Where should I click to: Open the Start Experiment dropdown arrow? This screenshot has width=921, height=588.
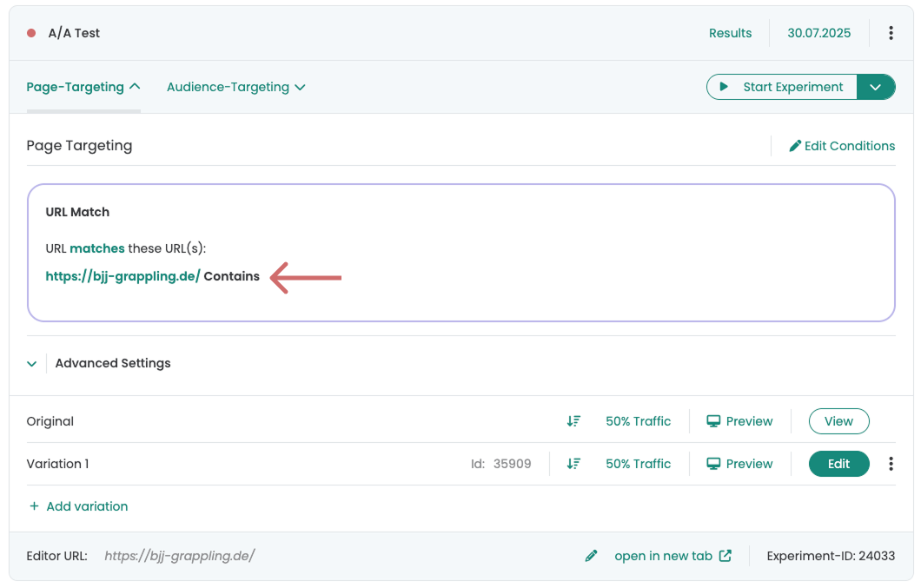pos(876,87)
